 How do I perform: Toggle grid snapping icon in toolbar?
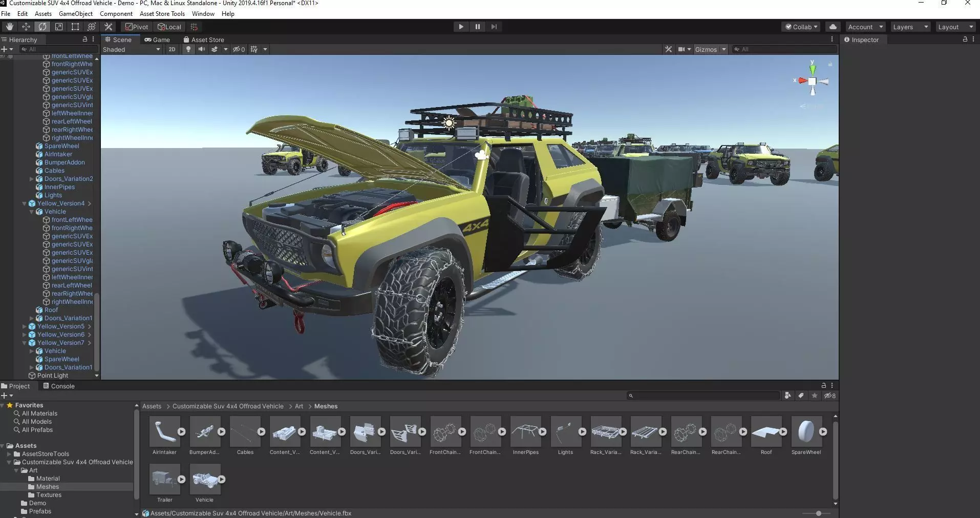[x=194, y=27]
